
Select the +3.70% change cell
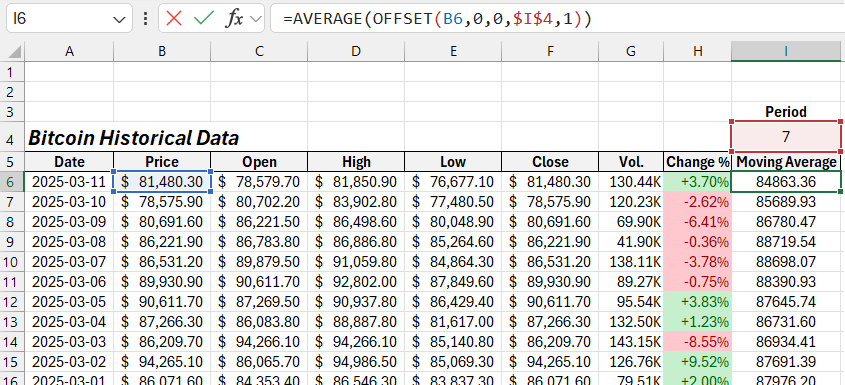click(698, 182)
